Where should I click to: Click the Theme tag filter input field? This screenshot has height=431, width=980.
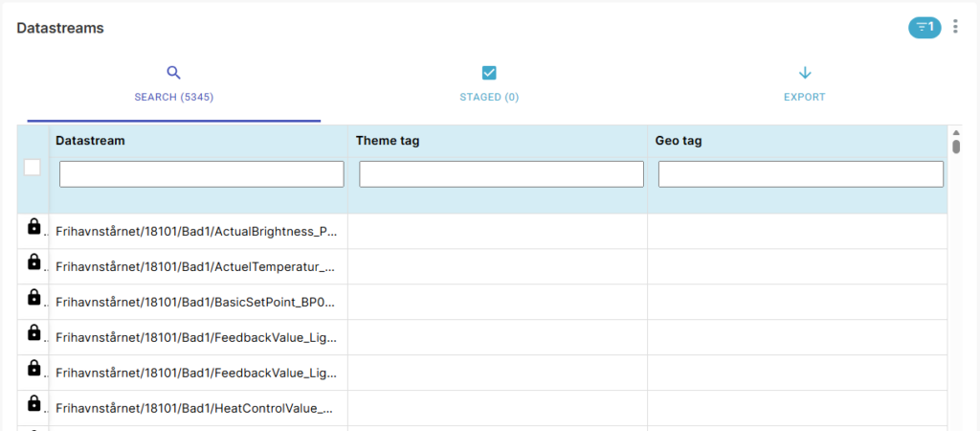tap(501, 174)
